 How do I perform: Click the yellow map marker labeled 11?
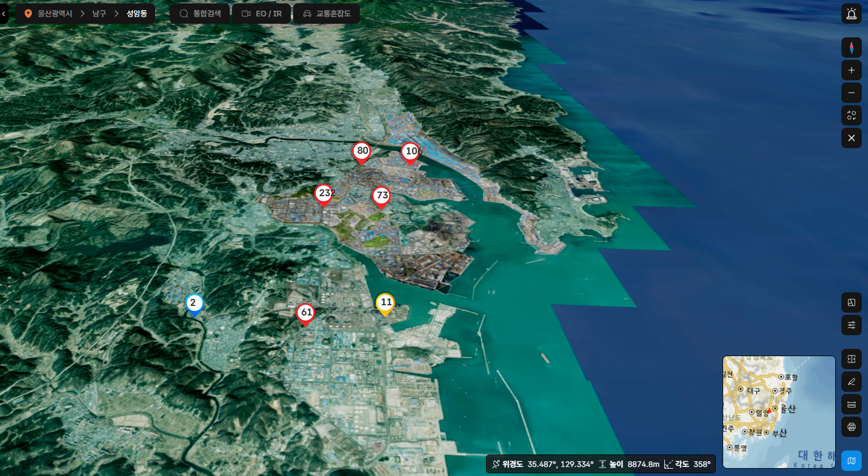click(385, 305)
